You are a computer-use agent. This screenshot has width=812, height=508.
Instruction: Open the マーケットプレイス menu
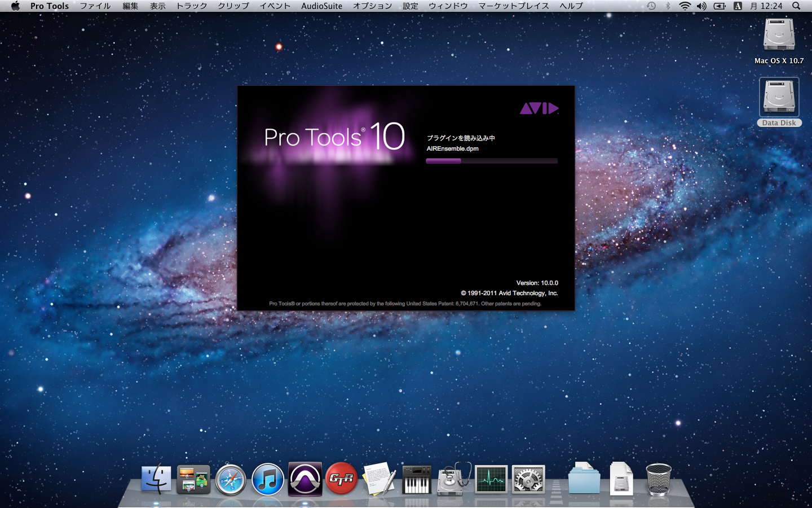pos(514,6)
